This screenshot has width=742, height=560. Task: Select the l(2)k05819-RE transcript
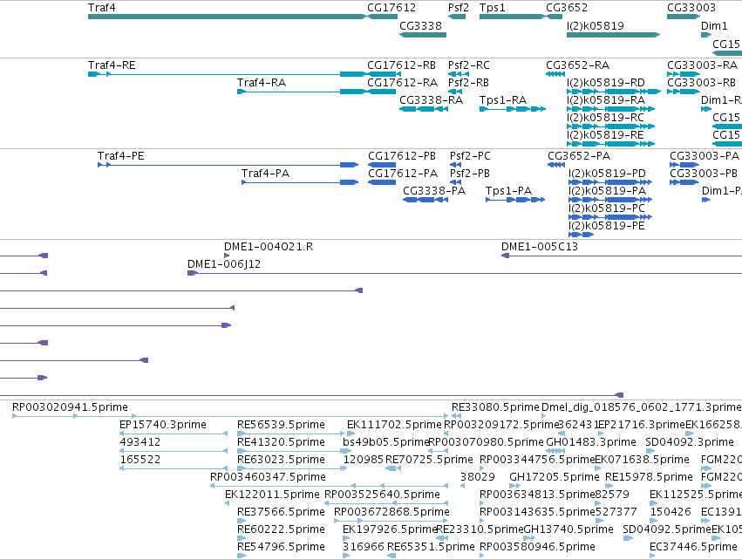(x=611, y=144)
